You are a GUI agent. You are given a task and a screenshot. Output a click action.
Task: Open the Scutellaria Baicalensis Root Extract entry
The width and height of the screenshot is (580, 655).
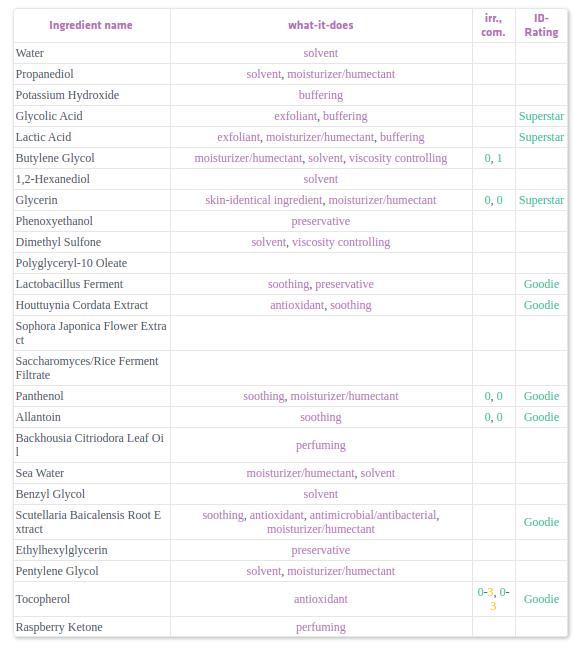tap(88, 522)
